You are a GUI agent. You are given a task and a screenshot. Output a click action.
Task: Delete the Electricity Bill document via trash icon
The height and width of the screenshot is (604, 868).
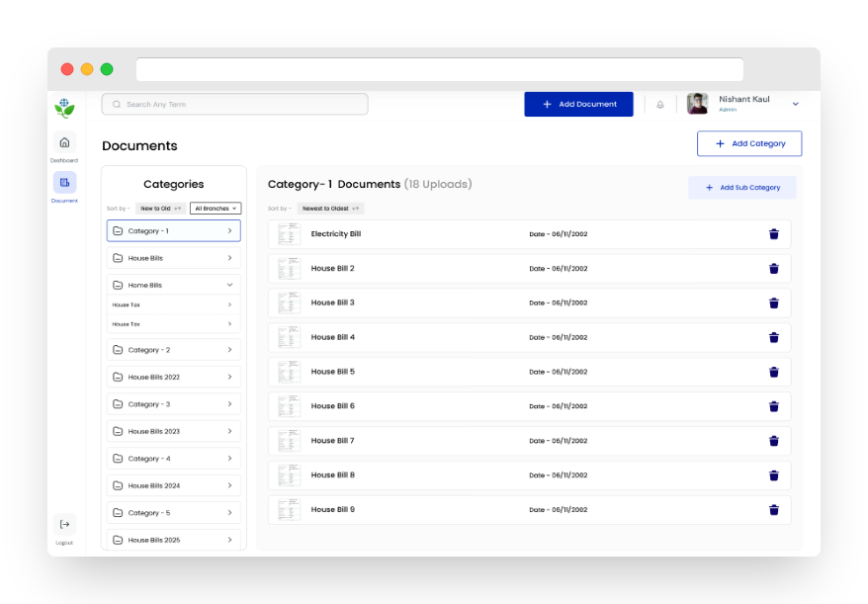coord(774,234)
